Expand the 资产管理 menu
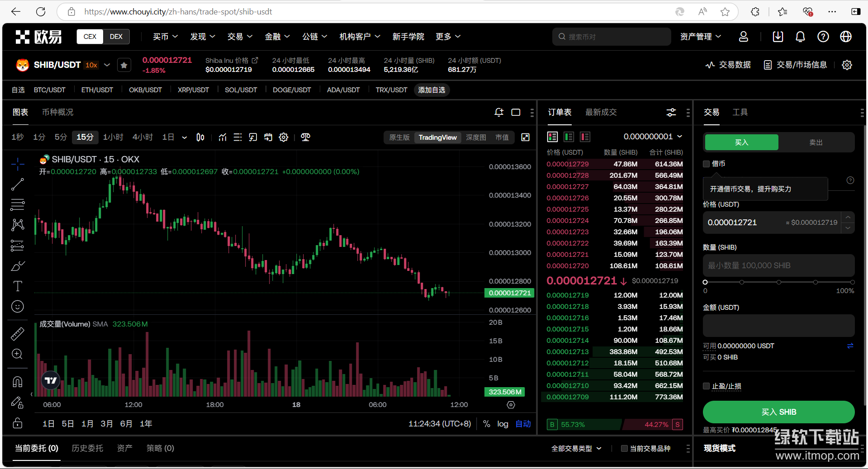 coord(700,37)
